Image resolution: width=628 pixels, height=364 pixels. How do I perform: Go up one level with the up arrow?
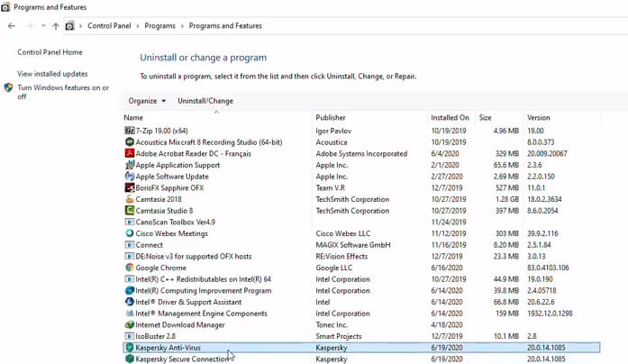point(56,26)
